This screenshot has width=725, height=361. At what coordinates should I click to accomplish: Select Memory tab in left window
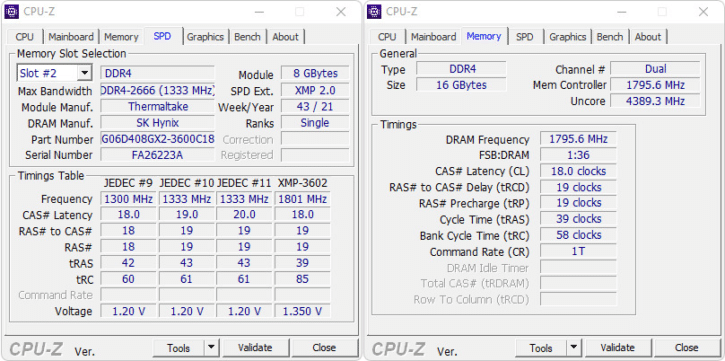(x=121, y=37)
